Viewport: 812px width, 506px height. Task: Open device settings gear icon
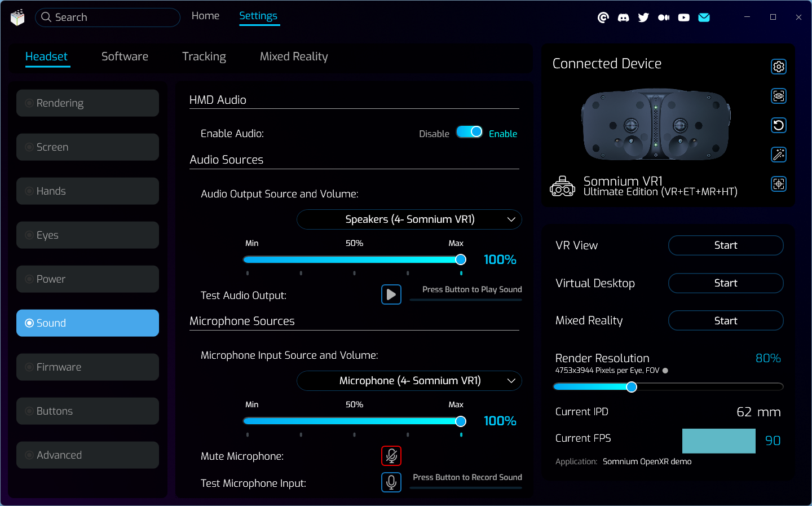tap(778, 67)
